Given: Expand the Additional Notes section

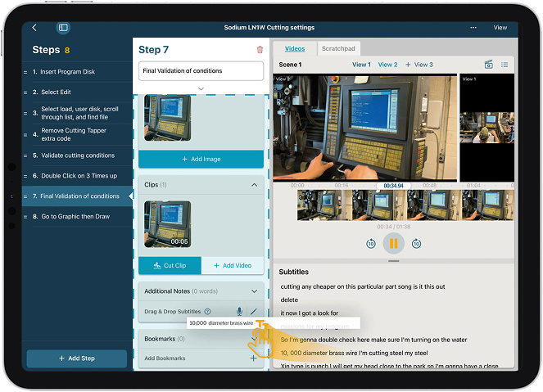Looking at the screenshot, I should (x=254, y=291).
